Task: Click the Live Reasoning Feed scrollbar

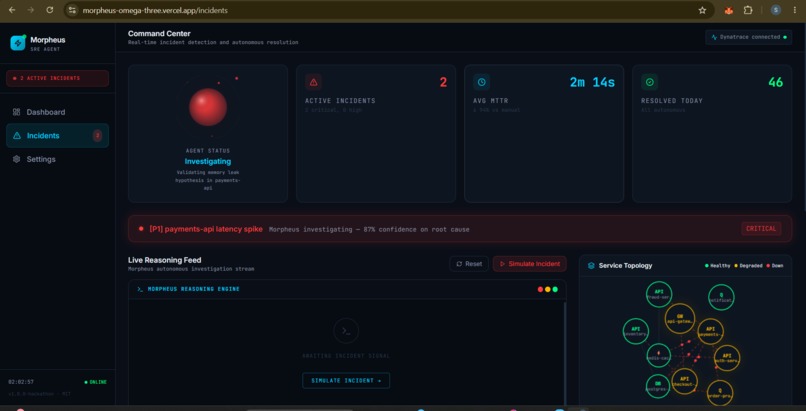Action: tap(564, 352)
